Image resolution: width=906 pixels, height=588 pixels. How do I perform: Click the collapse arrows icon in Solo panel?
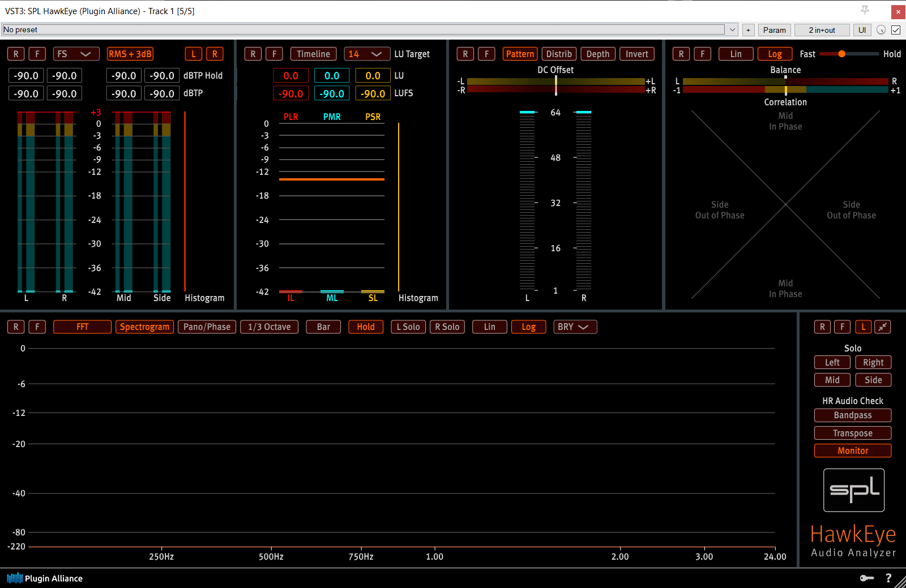(x=882, y=327)
